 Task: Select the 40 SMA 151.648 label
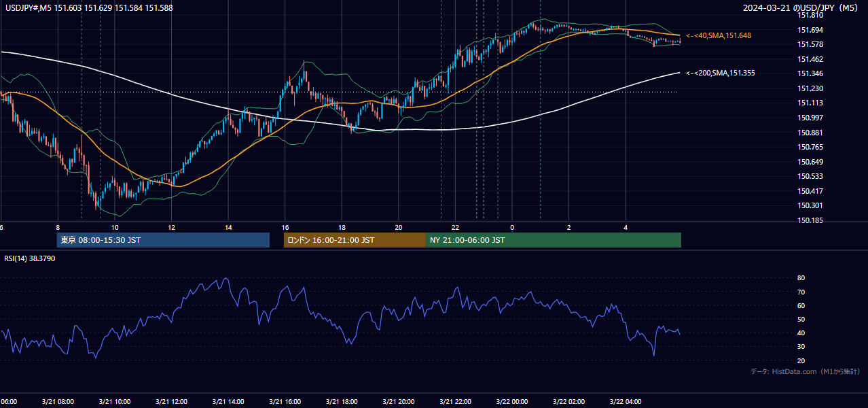pos(719,35)
